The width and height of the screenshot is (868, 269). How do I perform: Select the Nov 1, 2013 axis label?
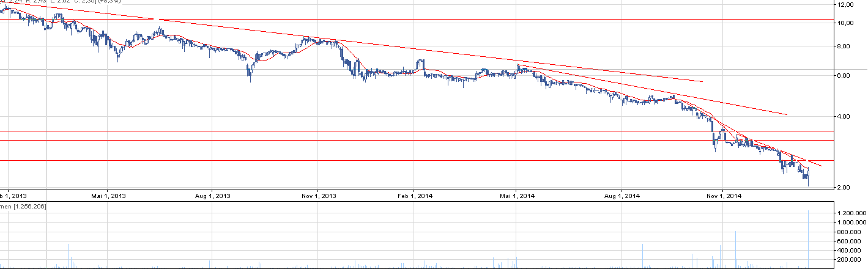319,196
